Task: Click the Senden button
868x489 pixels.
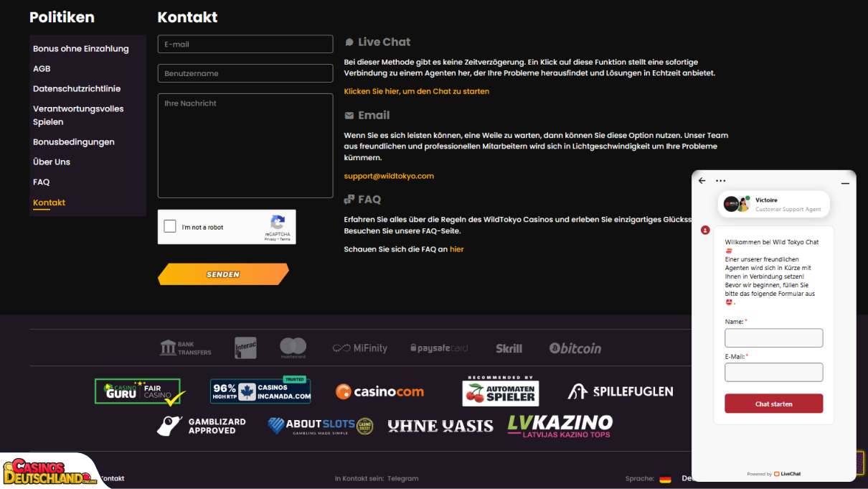Action: pyautogui.click(x=223, y=274)
